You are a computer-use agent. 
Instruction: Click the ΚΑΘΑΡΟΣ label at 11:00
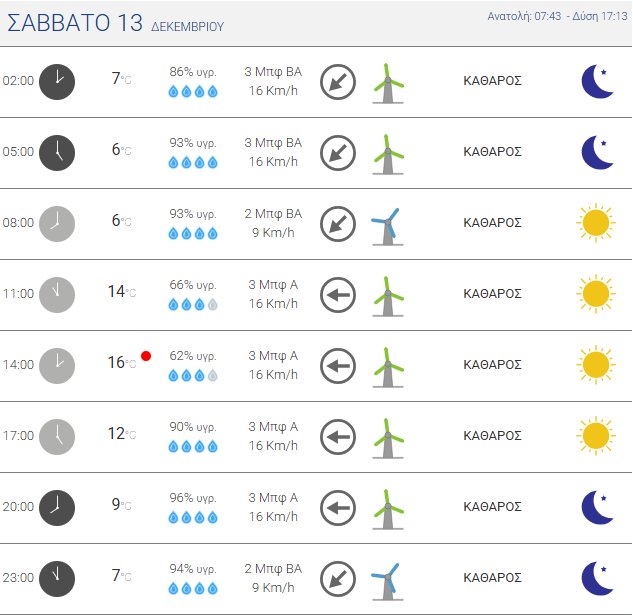pyautogui.click(x=493, y=294)
